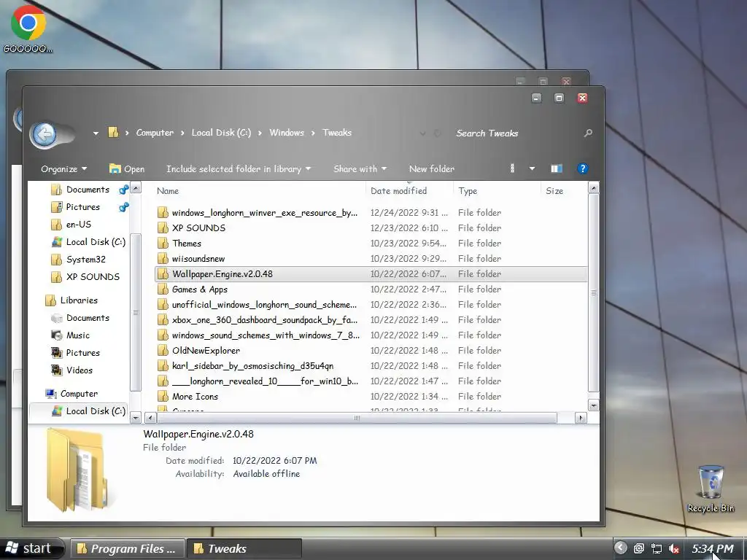Open the recent locations dropdown arrow

(x=96, y=133)
